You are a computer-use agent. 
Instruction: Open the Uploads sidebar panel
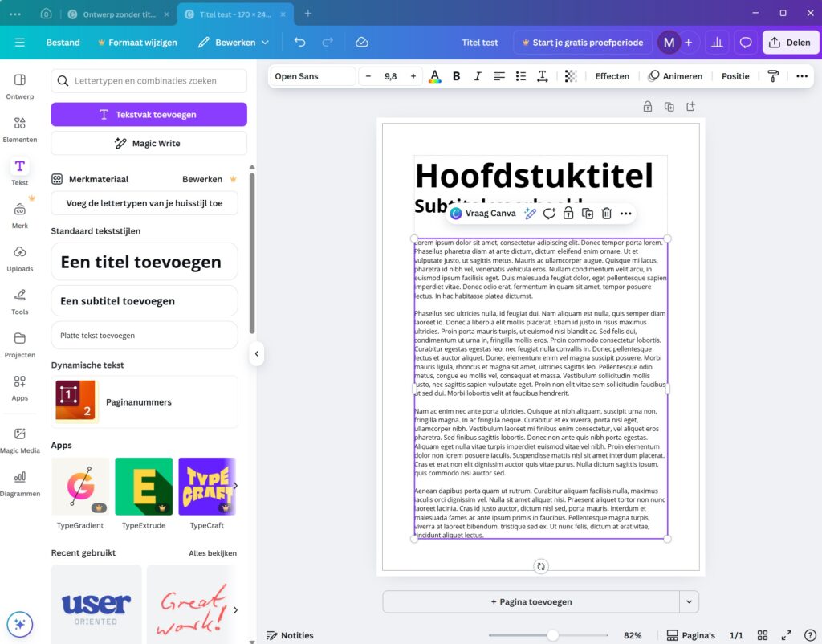[x=19, y=259]
